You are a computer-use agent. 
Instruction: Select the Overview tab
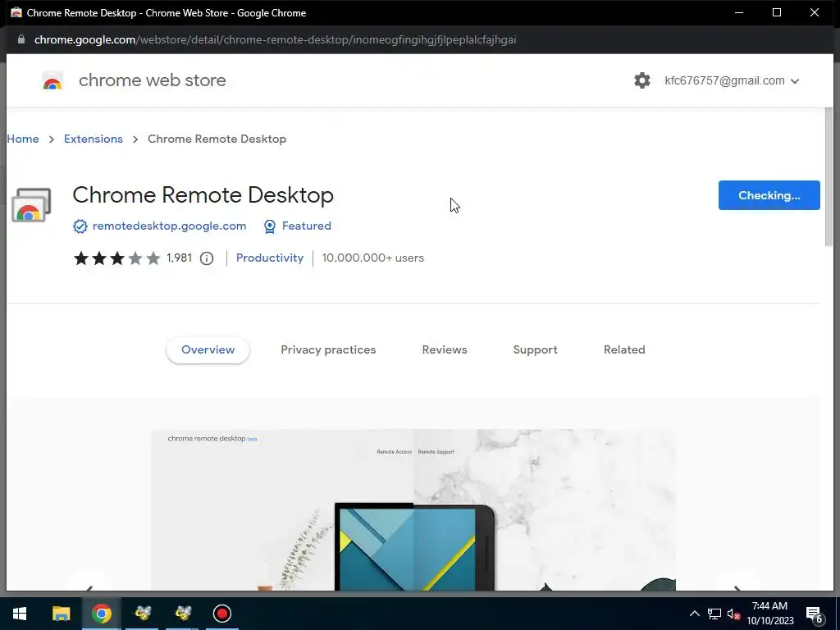208,349
